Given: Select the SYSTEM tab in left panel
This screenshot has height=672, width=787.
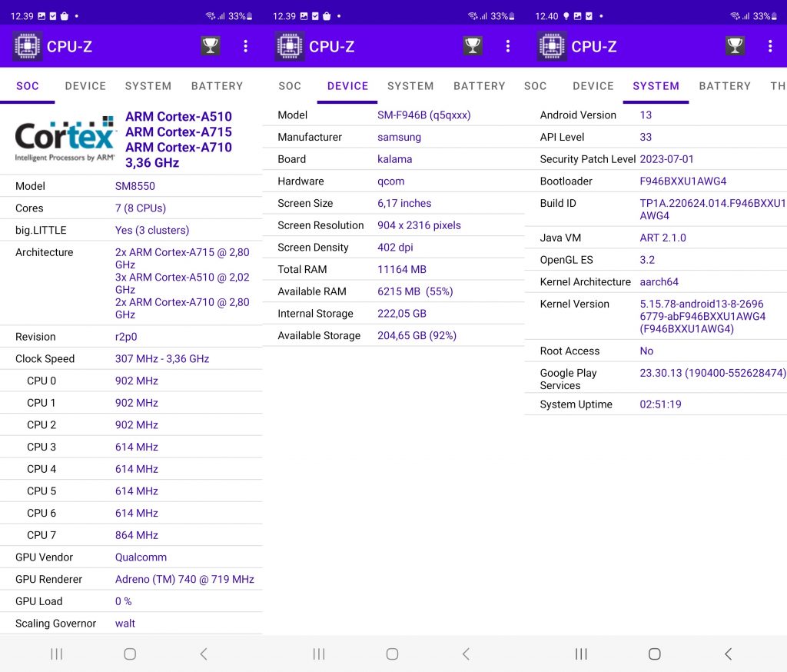Looking at the screenshot, I should 148,86.
